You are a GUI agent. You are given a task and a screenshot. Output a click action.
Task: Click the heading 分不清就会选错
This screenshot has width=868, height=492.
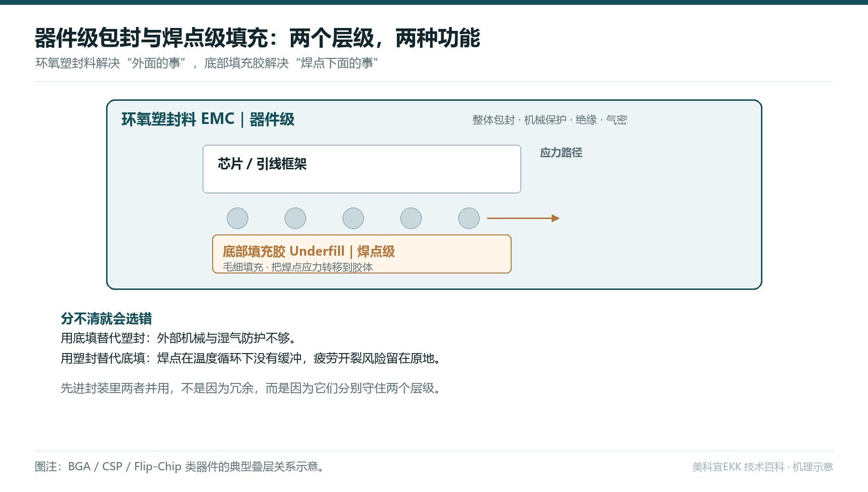pos(106,318)
